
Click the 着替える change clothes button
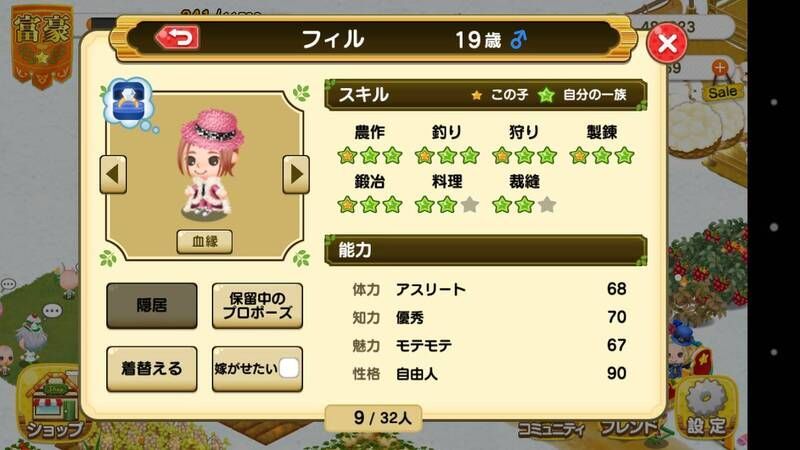click(152, 369)
